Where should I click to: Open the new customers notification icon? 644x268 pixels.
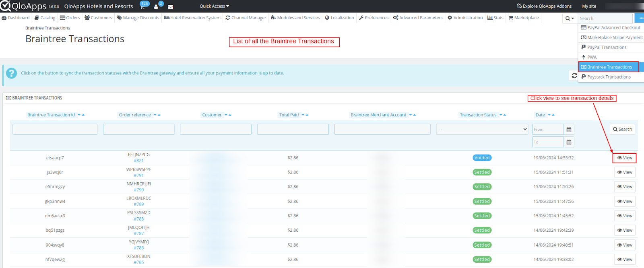tap(157, 6)
